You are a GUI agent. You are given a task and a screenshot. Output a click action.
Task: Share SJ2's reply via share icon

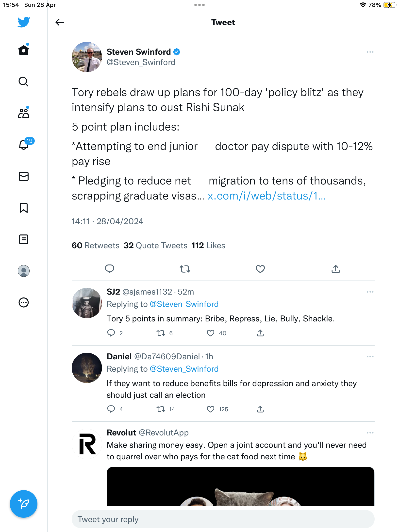260,333
